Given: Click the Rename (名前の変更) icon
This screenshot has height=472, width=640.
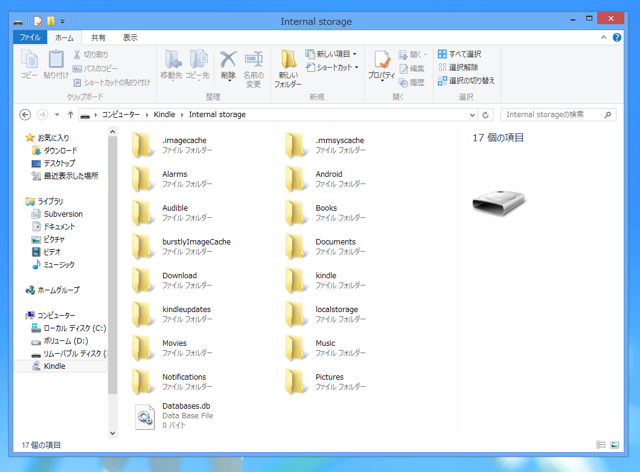Looking at the screenshot, I should [253, 69].
